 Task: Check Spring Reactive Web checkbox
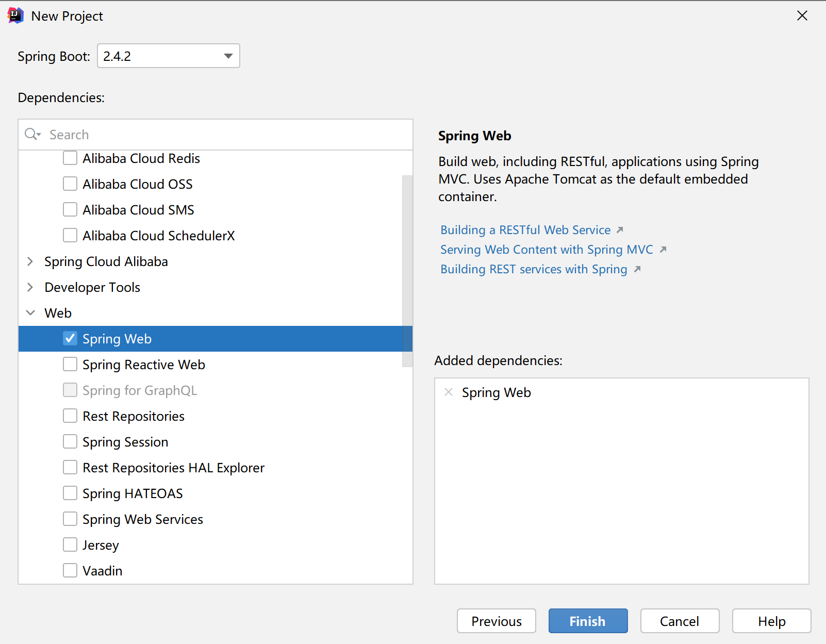pos(70,364)
